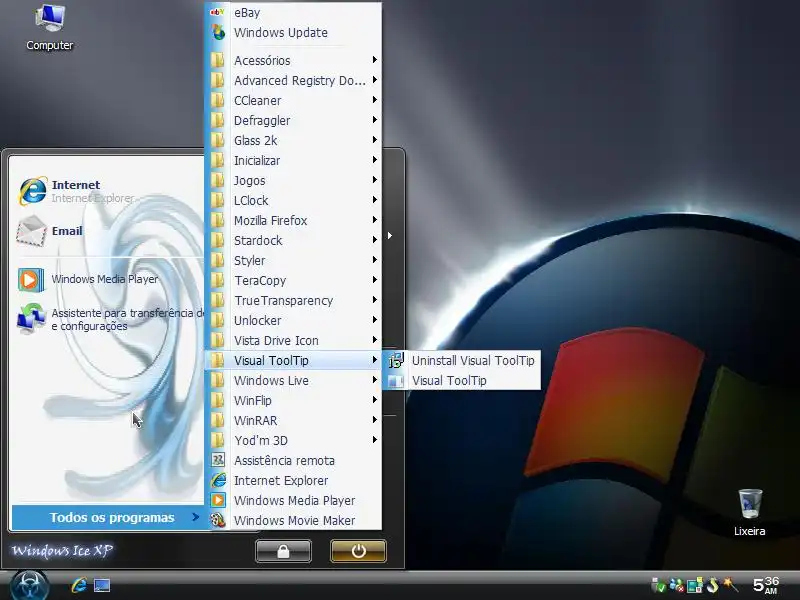Open the TrueTransparency menu entry
This screenshot has height=600, width=800.
[294, 301]
